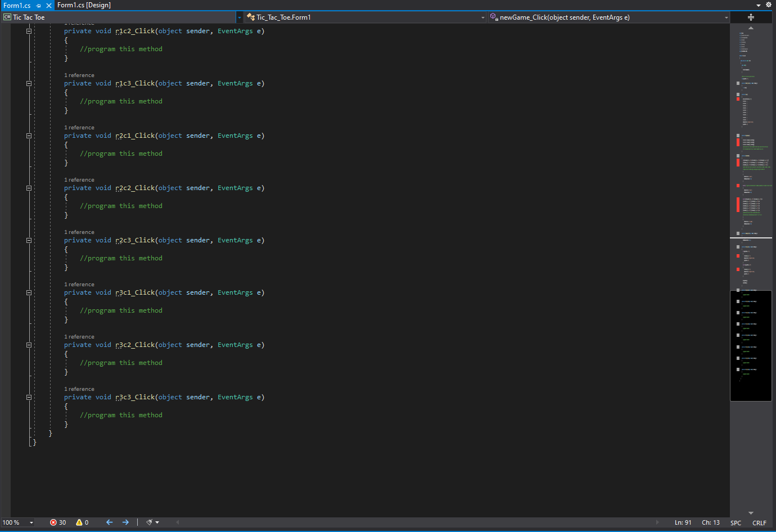This screenshot has width=776, height=532.
Task: Click the SPC indentation indicator
Action: click(736, 523)
